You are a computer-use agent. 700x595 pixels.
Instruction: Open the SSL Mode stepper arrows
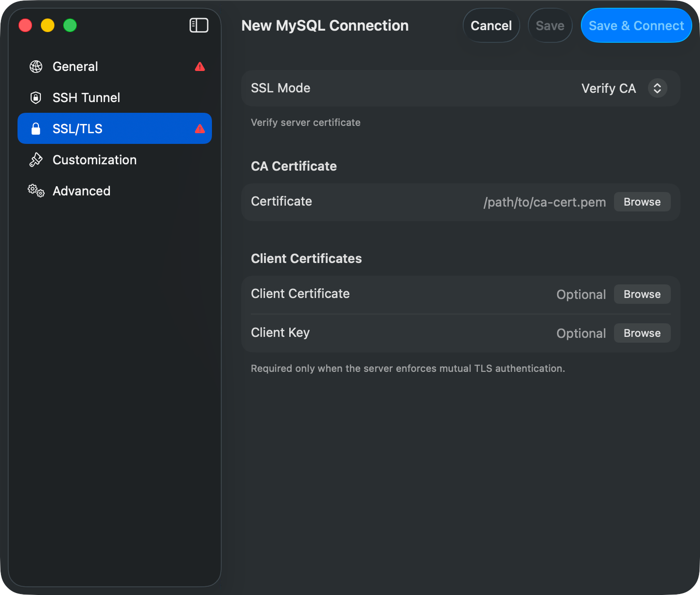coord(657,88)
